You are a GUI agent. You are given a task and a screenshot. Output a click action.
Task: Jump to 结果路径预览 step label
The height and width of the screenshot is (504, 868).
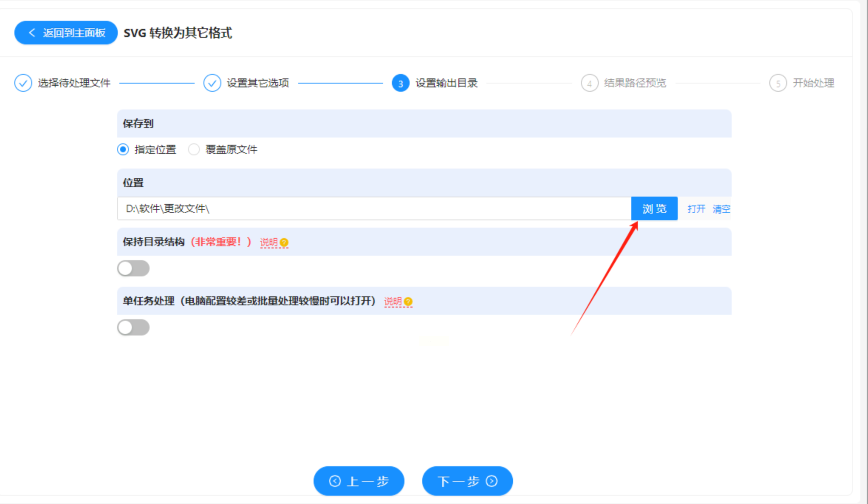(635, 83)
